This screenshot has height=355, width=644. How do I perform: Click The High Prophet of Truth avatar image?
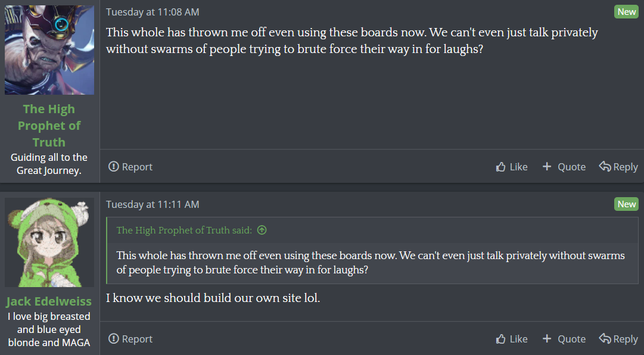(49, 49)
